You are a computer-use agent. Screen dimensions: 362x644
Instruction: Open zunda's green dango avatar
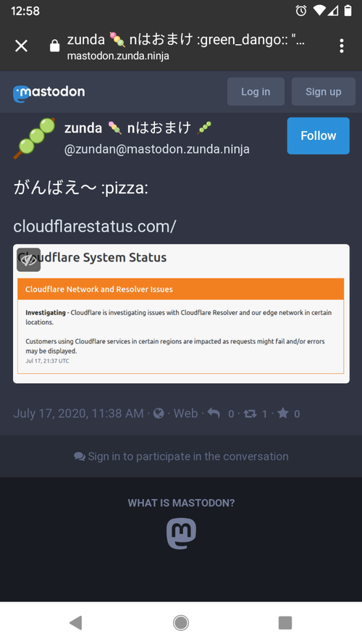[35, 138]
